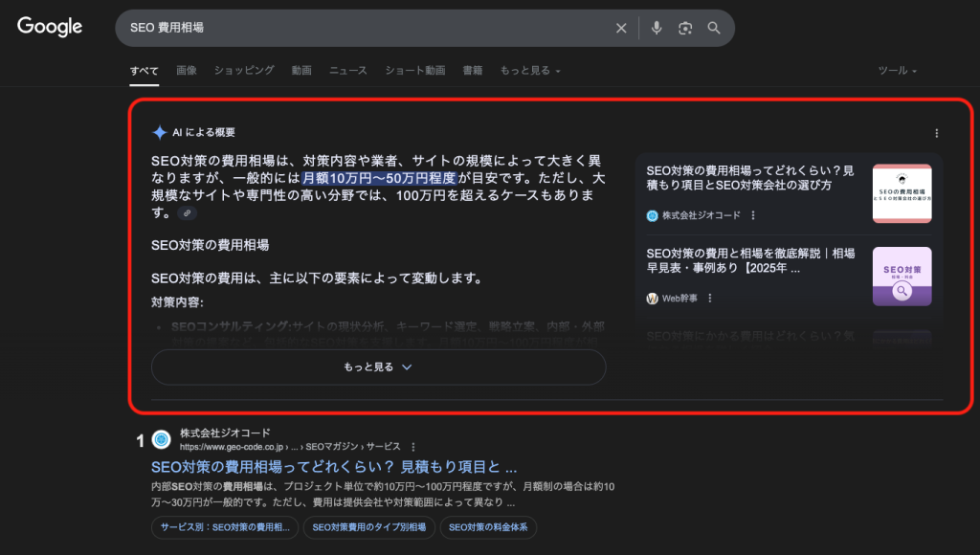
Task: Click the Google logo
Action: click(50, 27)
